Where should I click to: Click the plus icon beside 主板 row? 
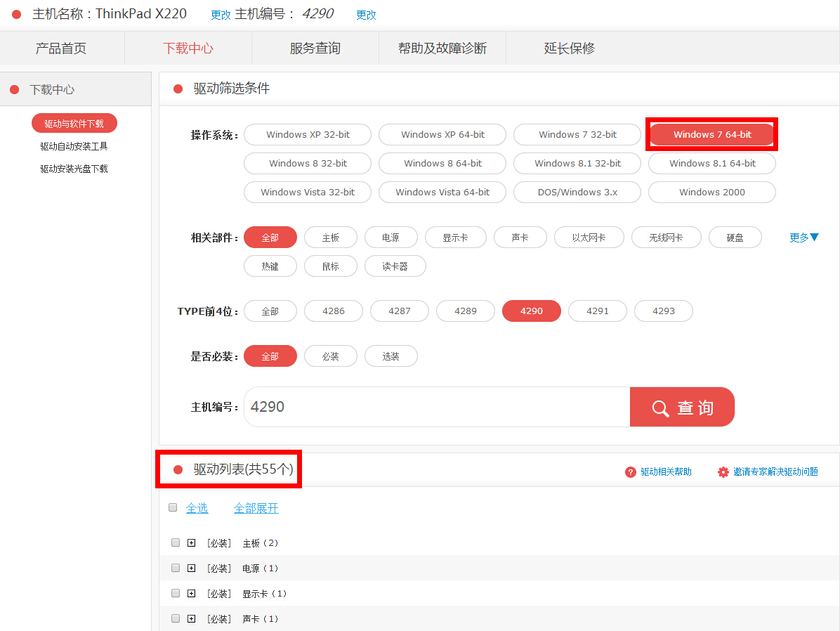192,543
